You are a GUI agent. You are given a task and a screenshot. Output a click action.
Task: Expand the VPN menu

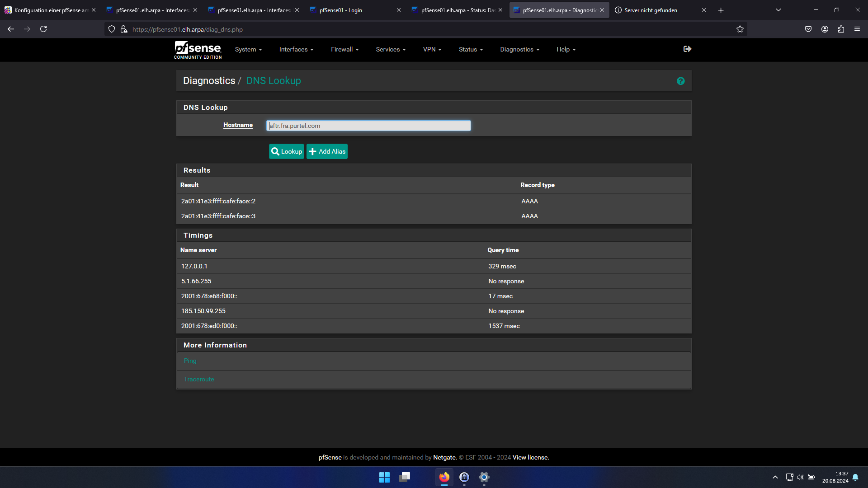click(x=432, y=49)
